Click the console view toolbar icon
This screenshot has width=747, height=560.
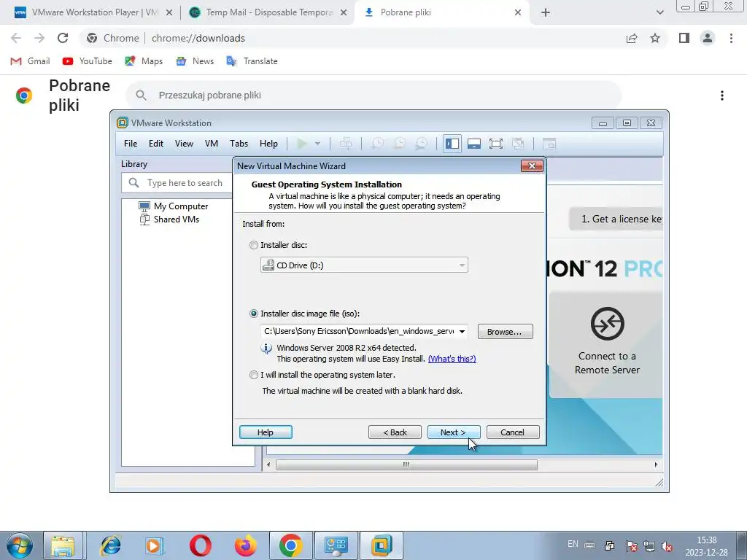click(x=549, y=144)
